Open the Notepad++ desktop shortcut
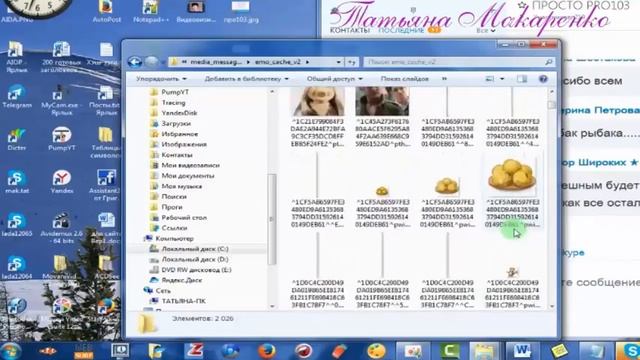This screenshot has height=360, width=640. coord(151,11)
